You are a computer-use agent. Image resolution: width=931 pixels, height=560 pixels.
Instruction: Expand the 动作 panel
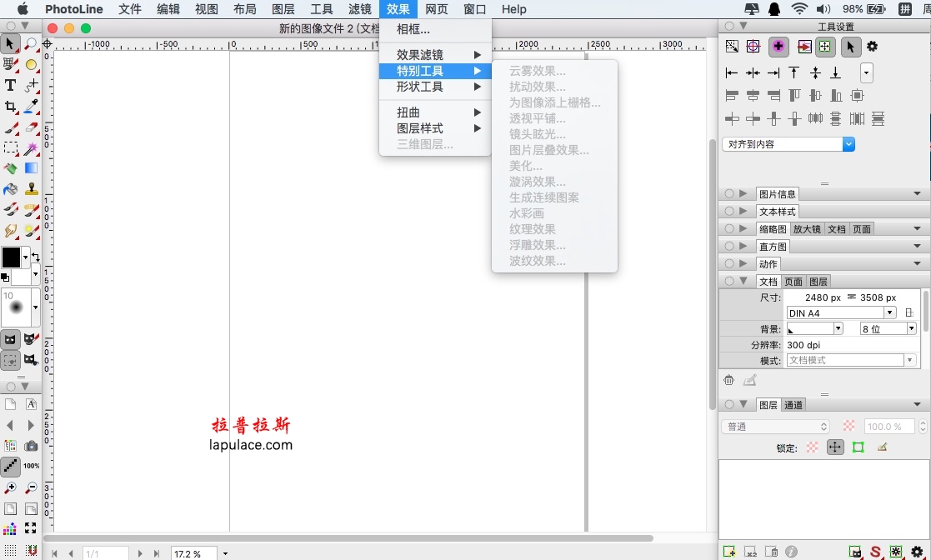click(x=743, y=263)
